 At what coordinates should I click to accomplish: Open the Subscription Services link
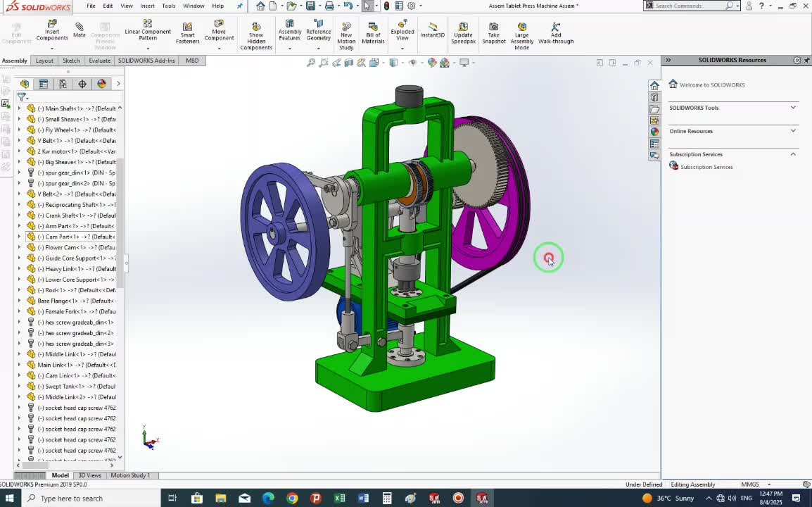(x=706, y=167)
